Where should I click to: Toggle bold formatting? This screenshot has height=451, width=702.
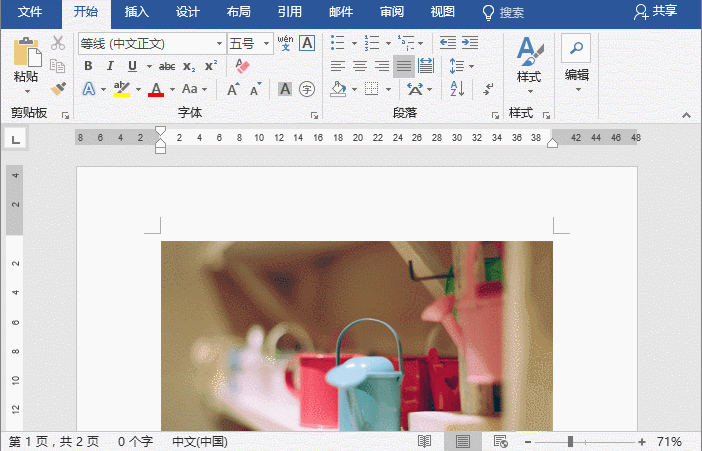[88, 66]
